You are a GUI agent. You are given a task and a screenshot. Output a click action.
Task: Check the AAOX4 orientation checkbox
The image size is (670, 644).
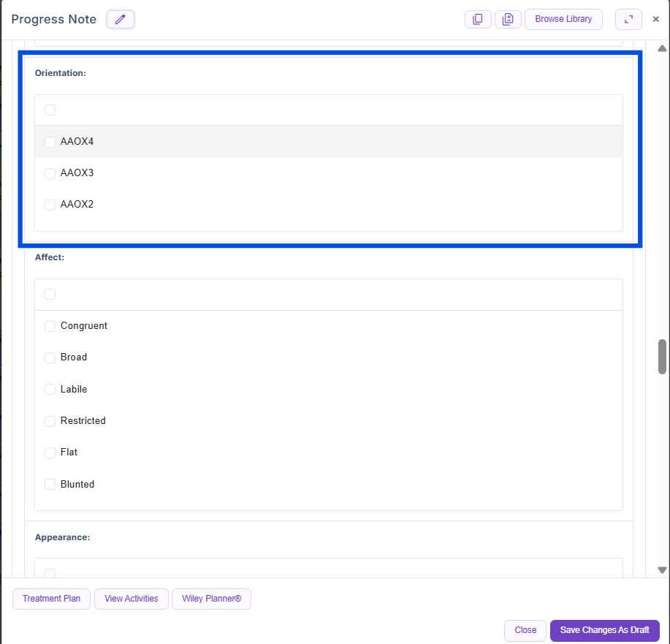coord(50,142)
